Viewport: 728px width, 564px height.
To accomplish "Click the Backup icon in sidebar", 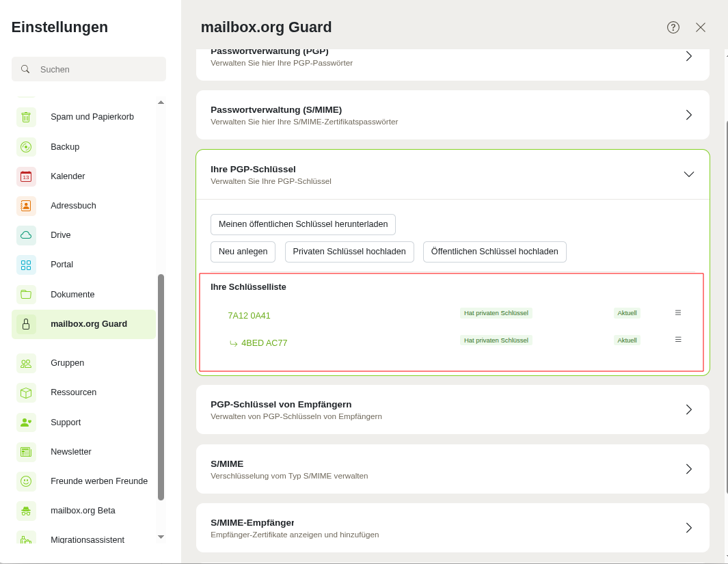I will 26,147.
